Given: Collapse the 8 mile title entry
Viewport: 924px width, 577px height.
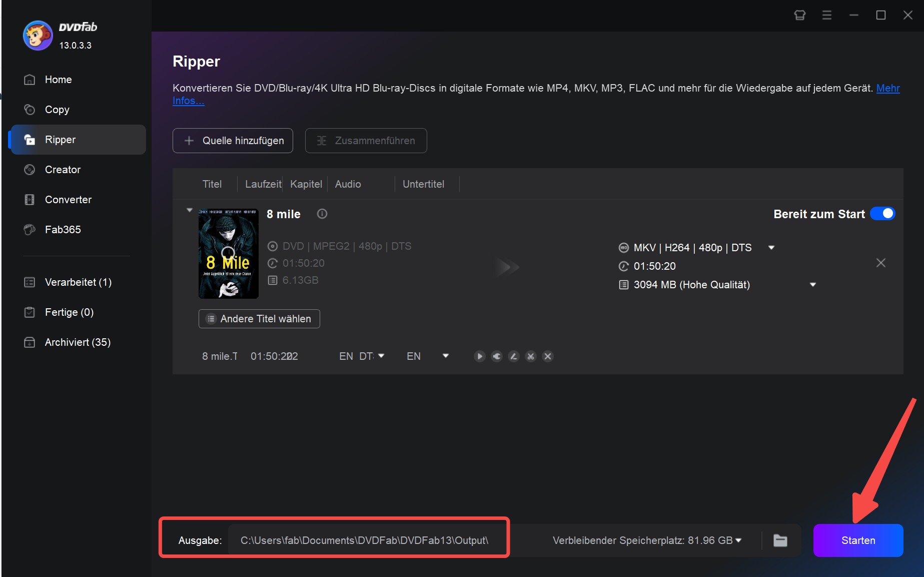Looking at the screenshot, I should coord(190,210).
